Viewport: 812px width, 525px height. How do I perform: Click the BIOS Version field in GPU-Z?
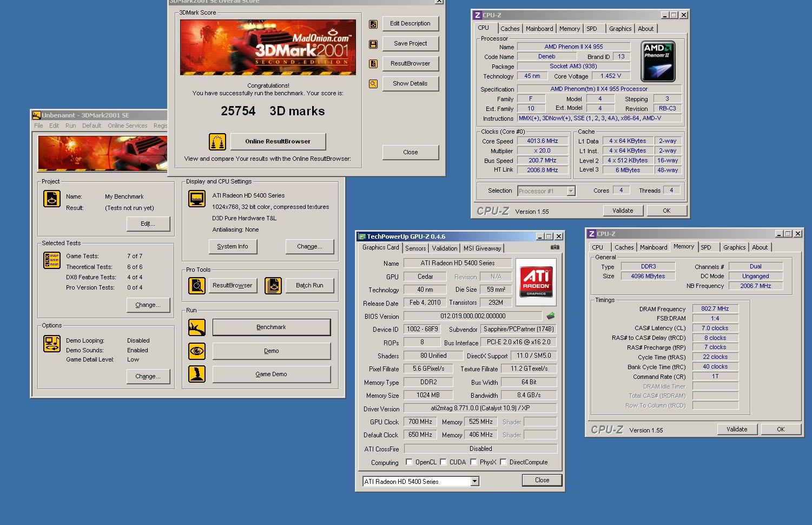[473, 316]
